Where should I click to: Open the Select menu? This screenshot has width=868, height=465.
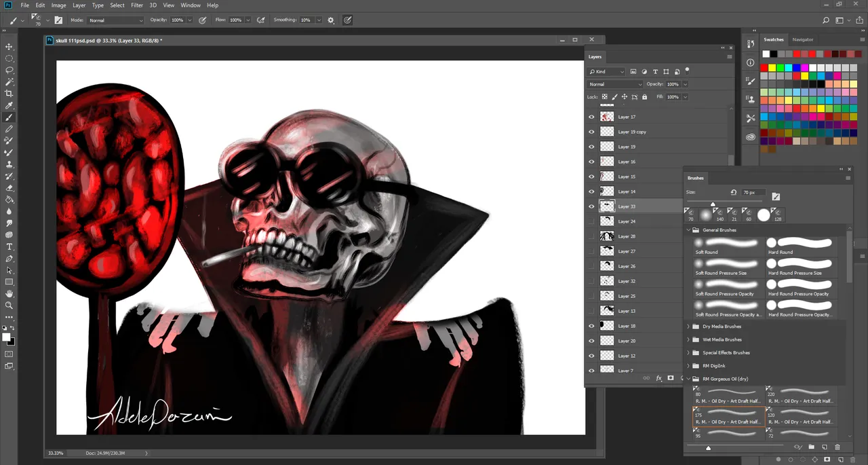click(117, 5)
